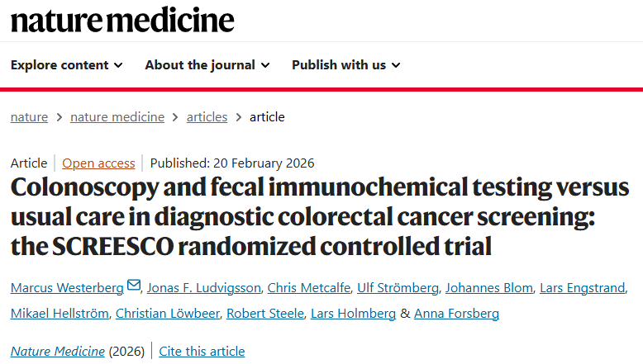Open the Nature Medicine journal link
The width and height of the screenshot is (643, 364).
coord(58,352)
